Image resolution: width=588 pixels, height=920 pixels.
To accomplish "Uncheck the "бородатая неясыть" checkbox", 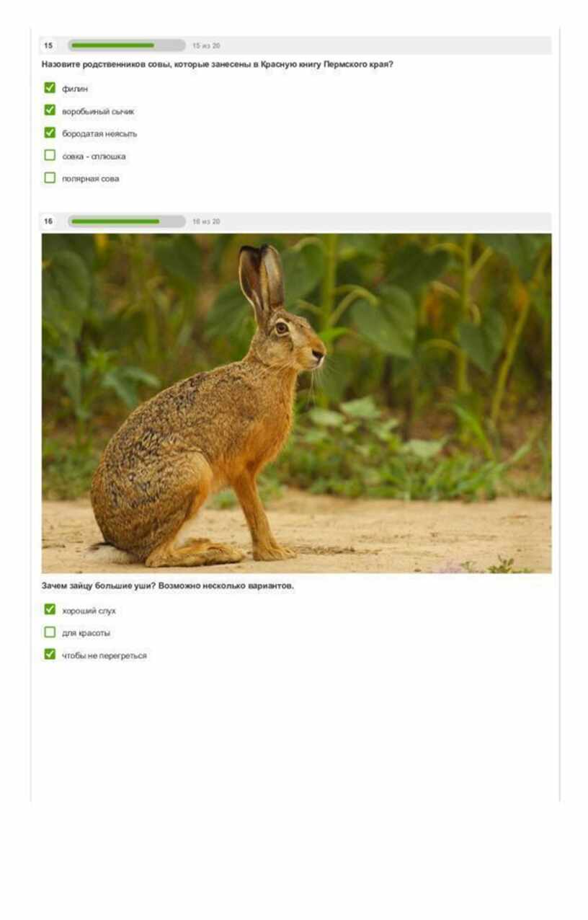I will (x=50, y=133).
